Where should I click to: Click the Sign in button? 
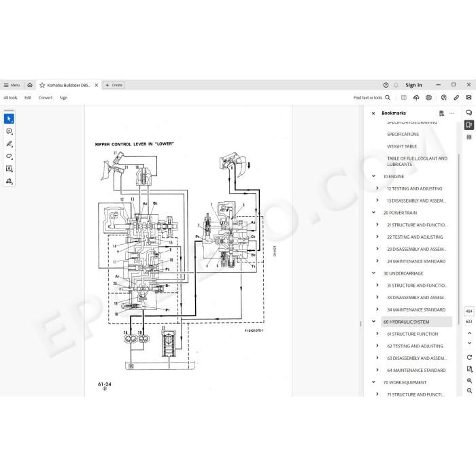click(x=413, y=85)
